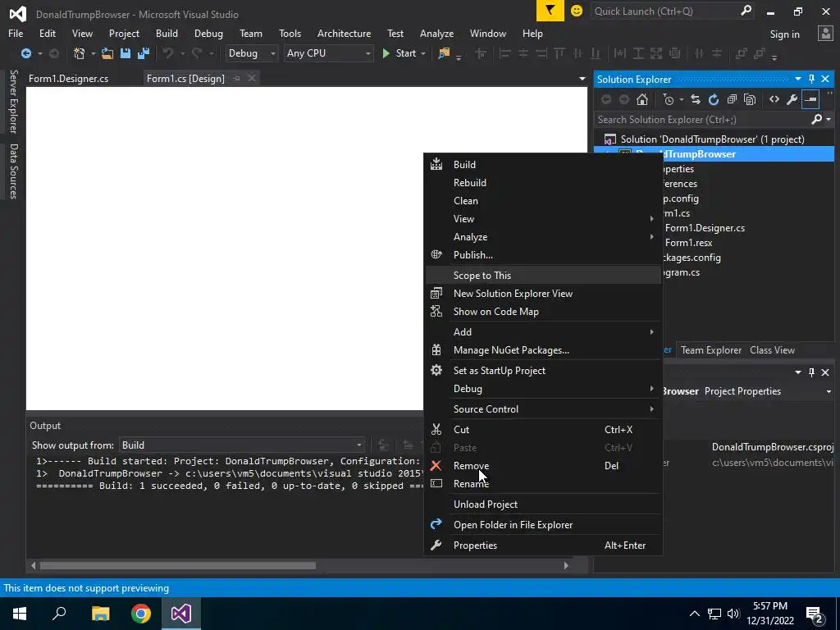Click the Solution Explorer Home icon
This screenshot has height=630, width=840.
[641, 99]
